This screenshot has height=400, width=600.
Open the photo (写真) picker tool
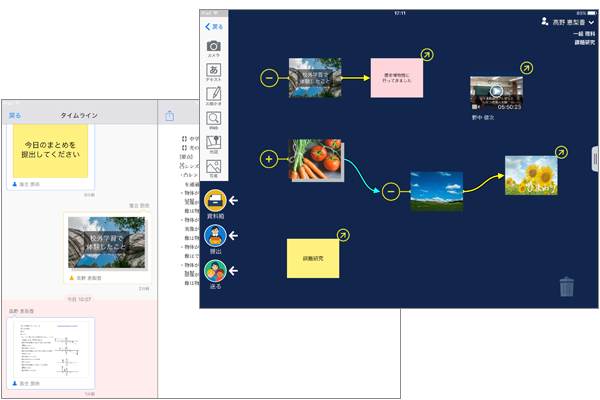click(x=214, y=168)
